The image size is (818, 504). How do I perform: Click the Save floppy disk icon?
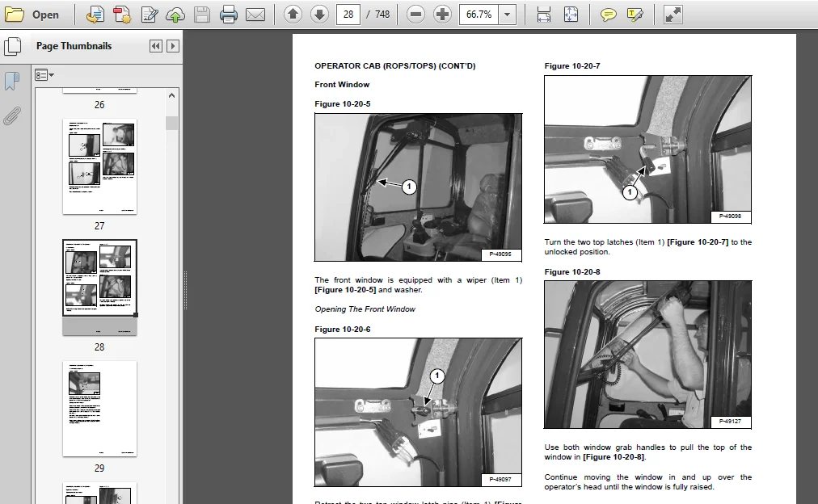[202, 15]
